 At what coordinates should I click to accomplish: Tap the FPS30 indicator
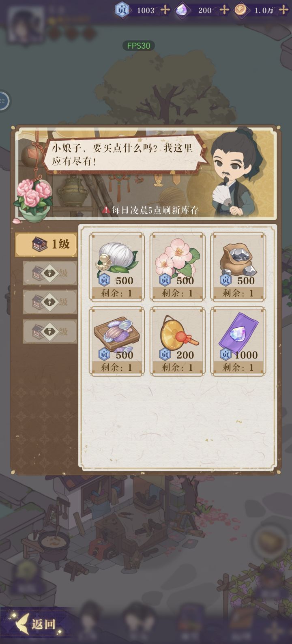(x=139, y=46)
